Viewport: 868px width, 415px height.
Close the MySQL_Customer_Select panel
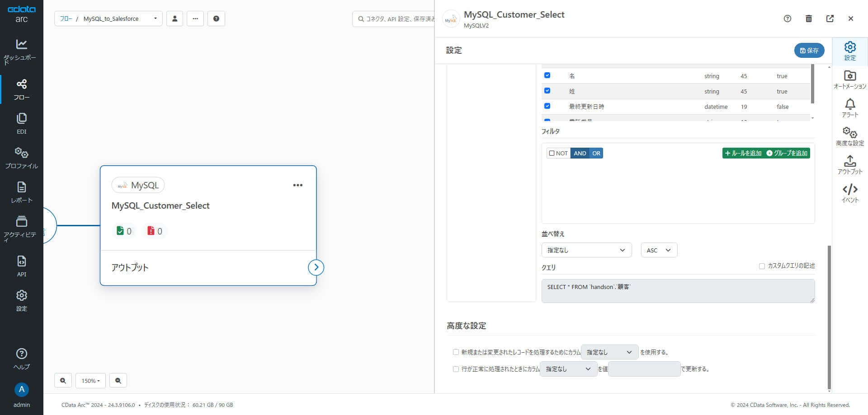tap(851, 19)
